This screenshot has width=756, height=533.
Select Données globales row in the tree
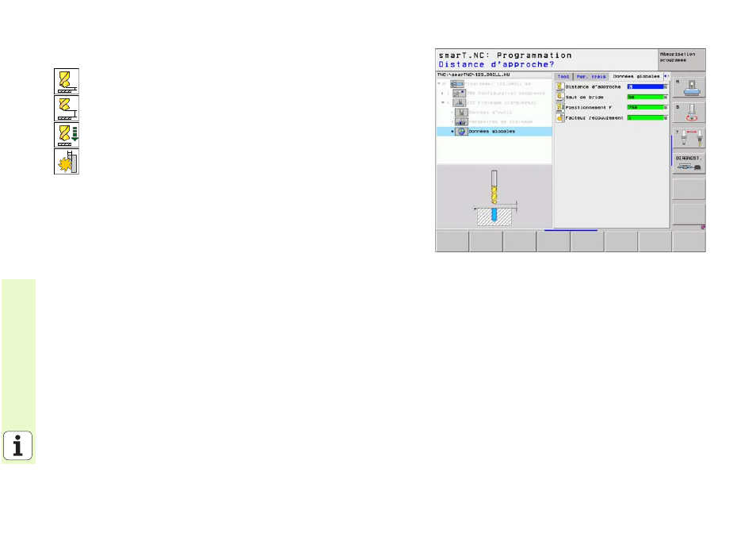click(x=494, y=131)
